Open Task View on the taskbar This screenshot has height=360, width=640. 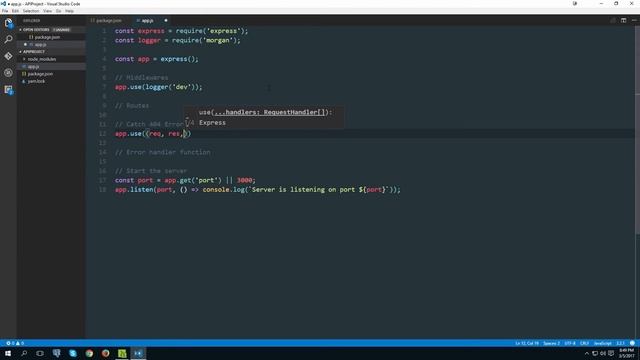[x=40, y=353]
